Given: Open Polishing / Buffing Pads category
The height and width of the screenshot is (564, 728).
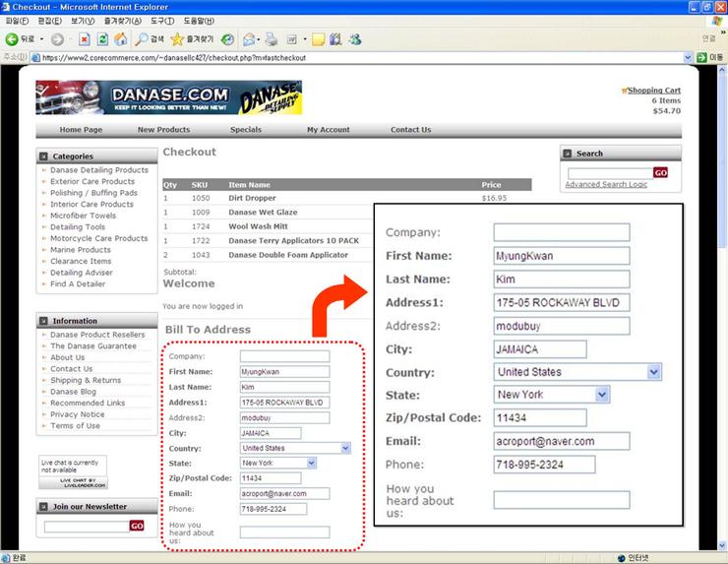Looking at the screenshot, I should 93,193.
